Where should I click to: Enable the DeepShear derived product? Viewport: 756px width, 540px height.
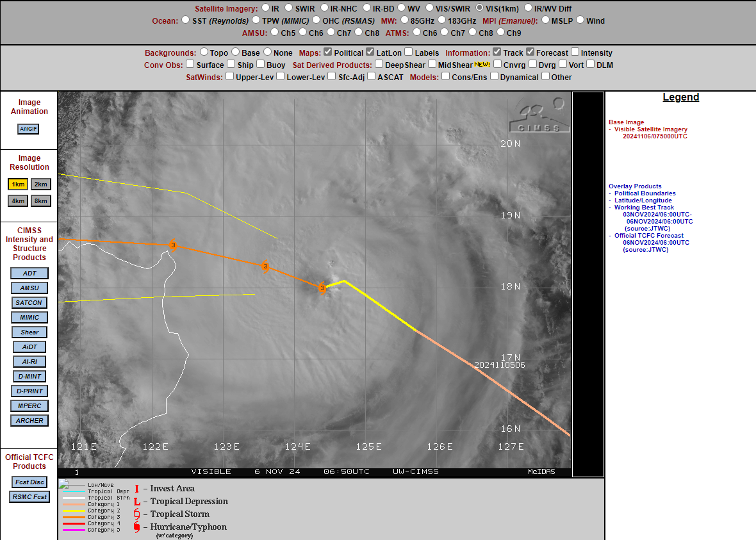[x=379, y=63]
